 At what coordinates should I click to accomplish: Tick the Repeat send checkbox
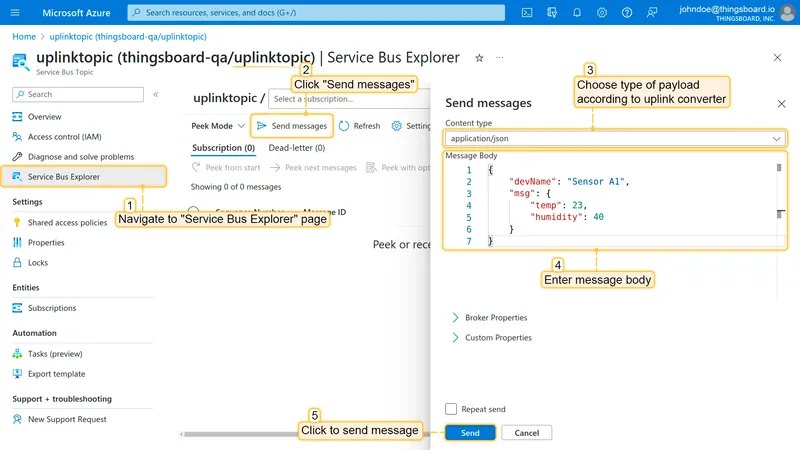(x=451, y=409)
